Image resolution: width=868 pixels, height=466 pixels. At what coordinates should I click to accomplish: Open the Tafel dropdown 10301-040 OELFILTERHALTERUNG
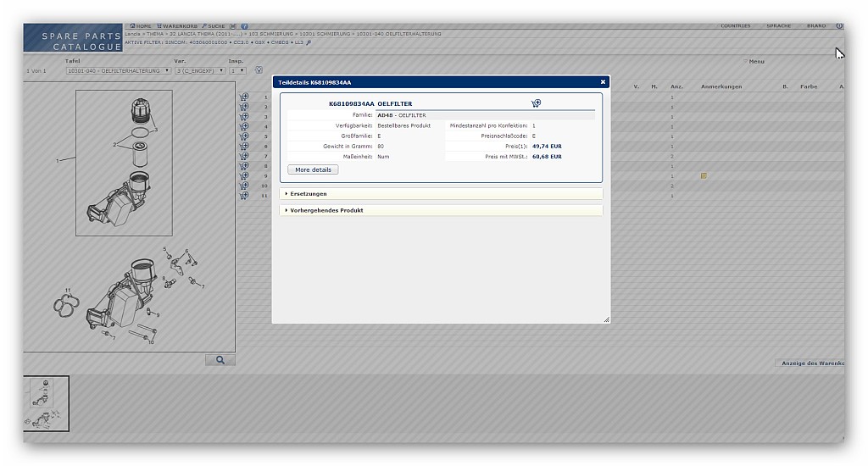(x=119, y=71)
